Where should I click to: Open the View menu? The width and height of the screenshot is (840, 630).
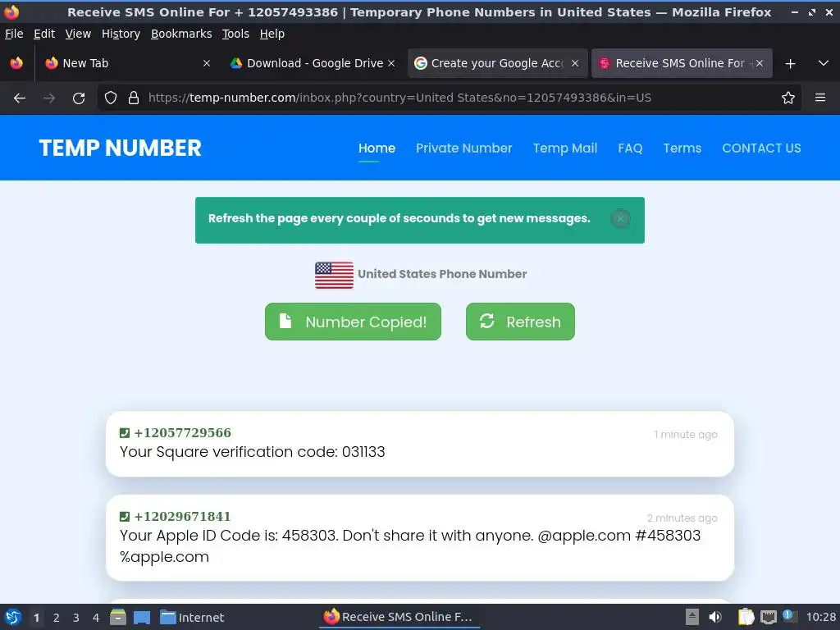coord(78,34)
